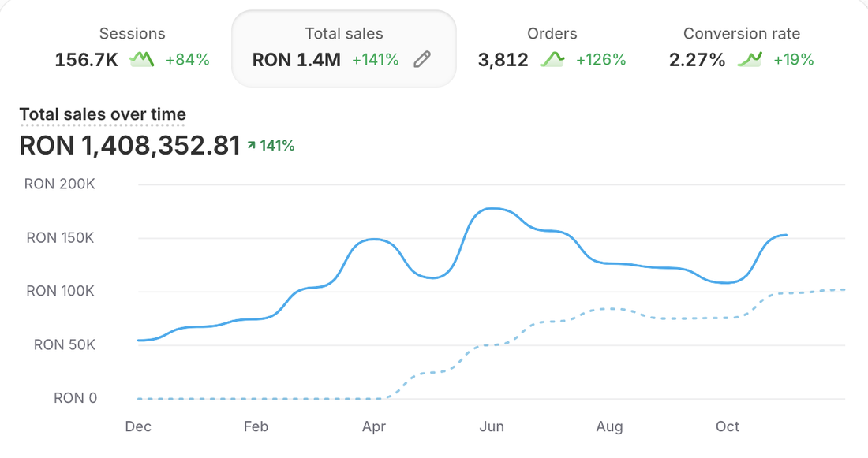Click the RON 200K axis label
This screenshot has width=868, height=458.
click(x=60, y=184)
